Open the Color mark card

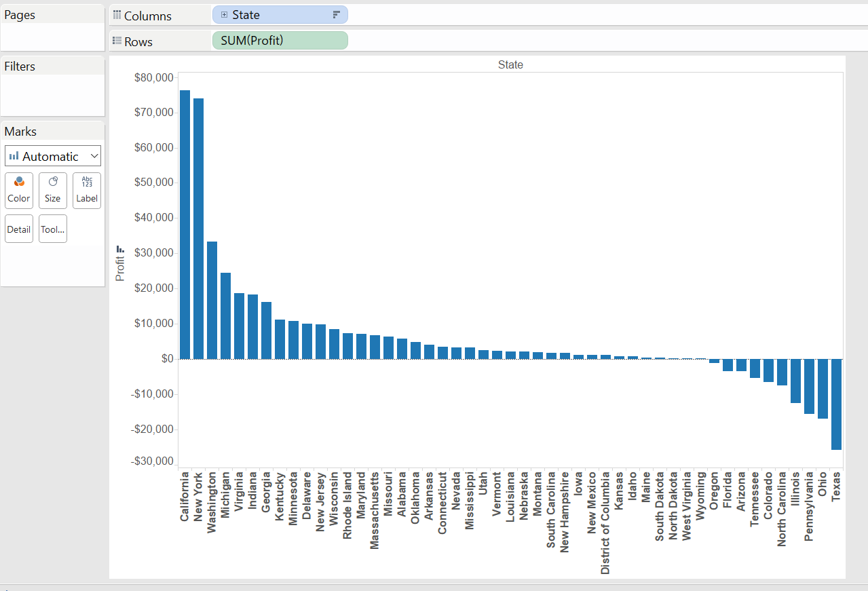point(19,190)
